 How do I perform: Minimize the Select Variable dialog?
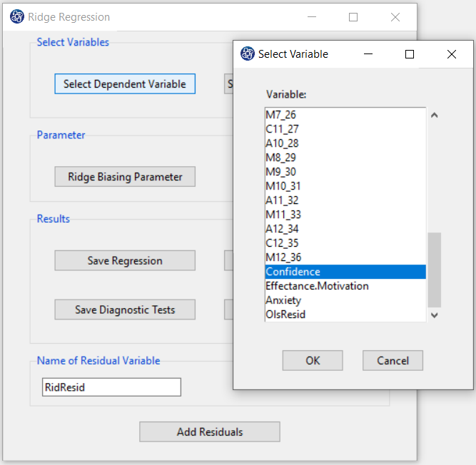click(x=368, y=54)
